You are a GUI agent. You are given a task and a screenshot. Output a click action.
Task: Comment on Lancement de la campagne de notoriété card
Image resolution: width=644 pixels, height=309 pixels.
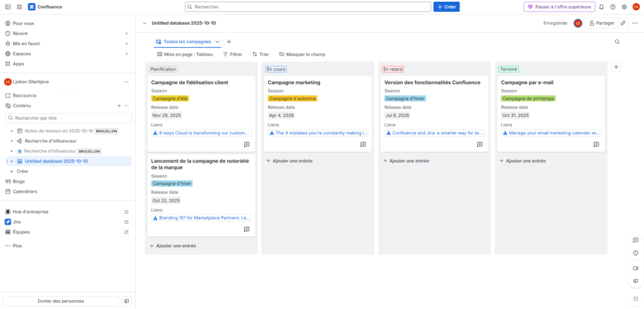(247, 229)
